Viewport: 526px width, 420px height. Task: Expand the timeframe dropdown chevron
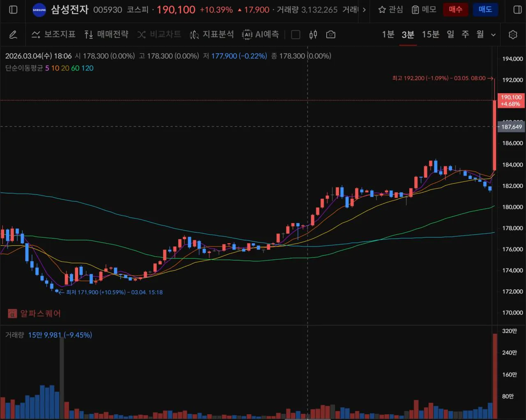(x=494, y=35)
